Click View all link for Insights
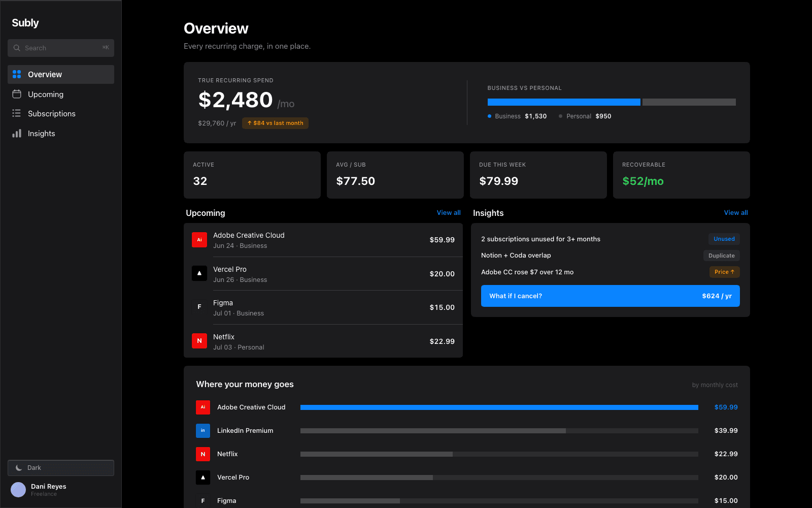The image size is (812, 508). pyautogui.click(x=736, y=213)
